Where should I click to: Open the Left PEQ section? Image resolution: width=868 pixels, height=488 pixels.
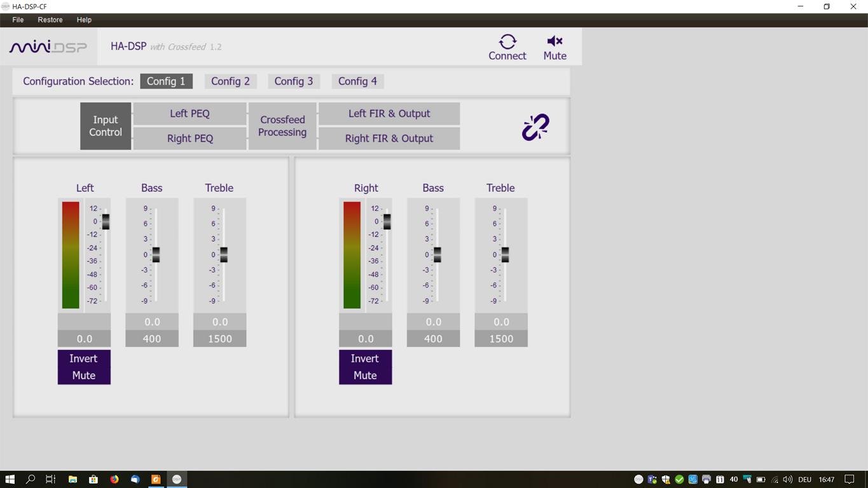(189, 114)
